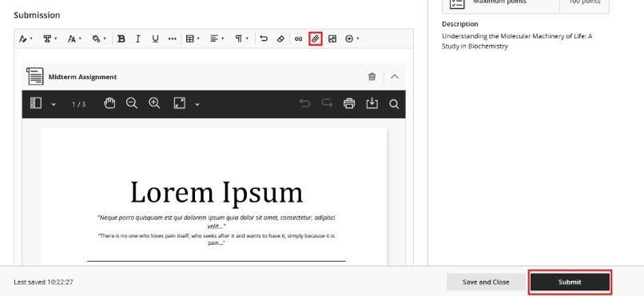The image size is (644, 296).
Task: Click the Save and Close button
Action: [486, 282]
